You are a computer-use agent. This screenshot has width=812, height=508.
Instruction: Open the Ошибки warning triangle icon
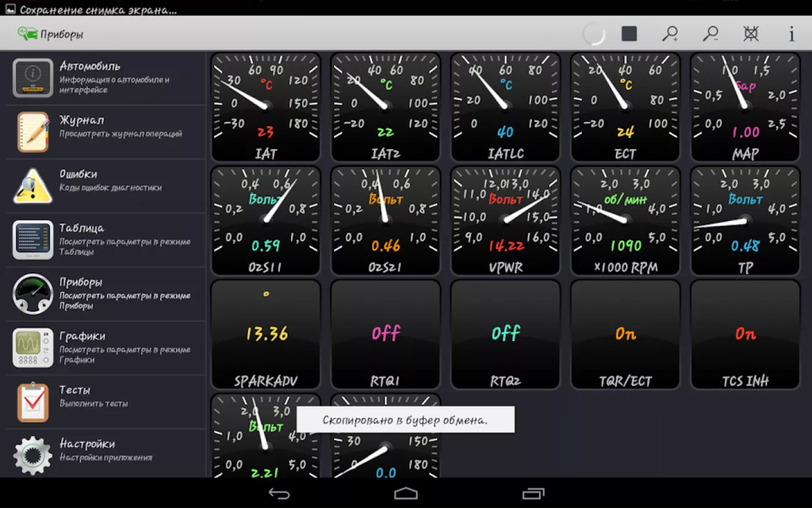pos(33,186)
